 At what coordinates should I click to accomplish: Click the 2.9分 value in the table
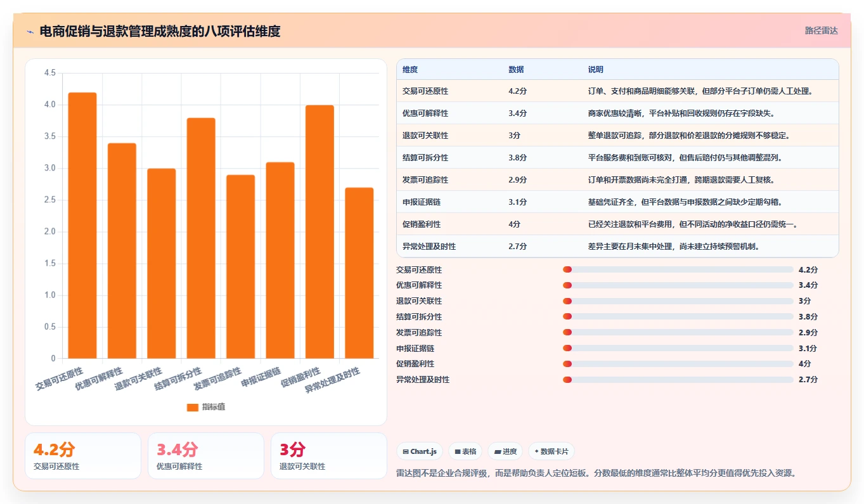click(x=517, y=180)
